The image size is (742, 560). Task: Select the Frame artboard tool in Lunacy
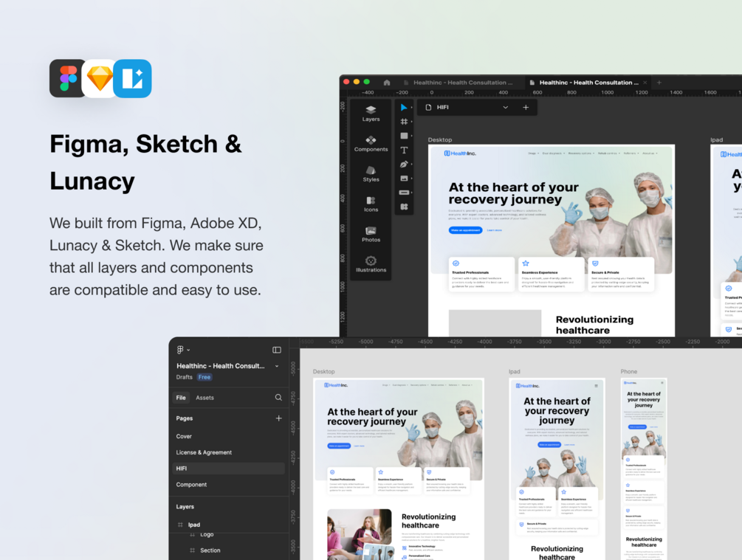pos(404,122)
